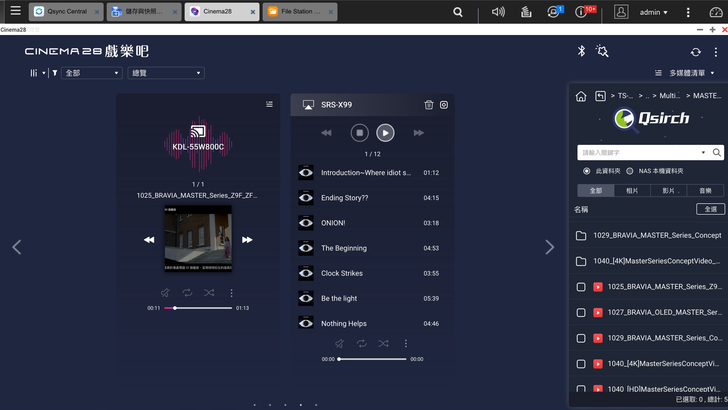Click inside the Qsirch keyword input field
This screenshot has width=728, height=410.
[639, 152]
